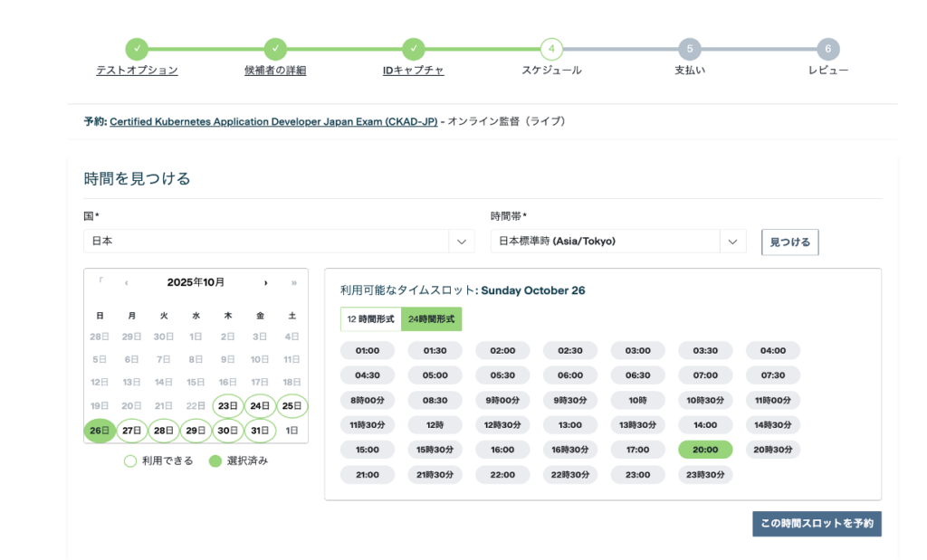Select 24時間形式 time format
Viewport: 927px width, 560px height.
[x=432, y=319]
